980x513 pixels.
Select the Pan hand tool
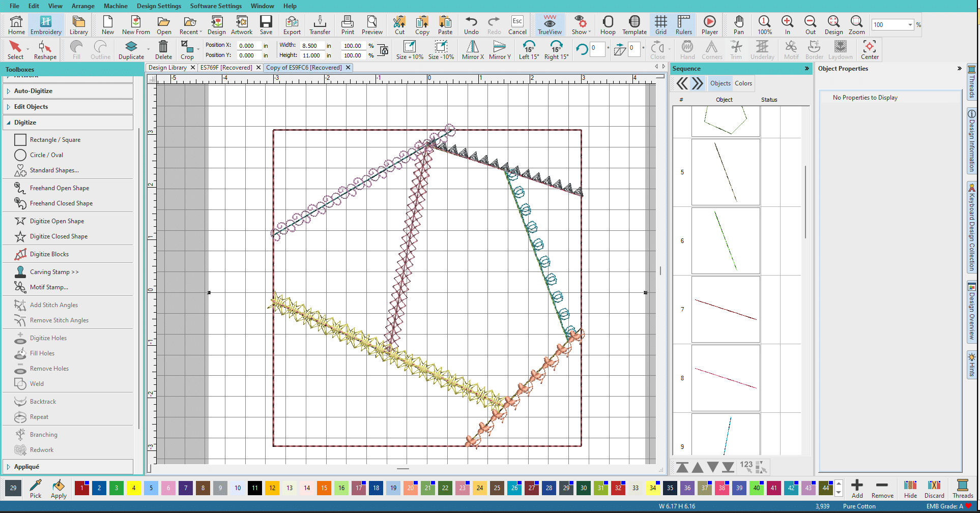click(x=739, y=24)
